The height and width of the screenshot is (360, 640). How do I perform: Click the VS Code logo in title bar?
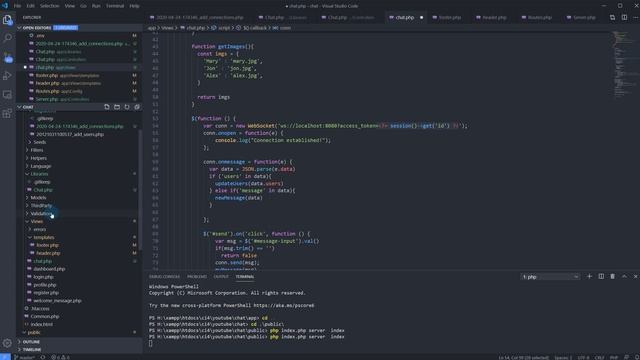5,6
